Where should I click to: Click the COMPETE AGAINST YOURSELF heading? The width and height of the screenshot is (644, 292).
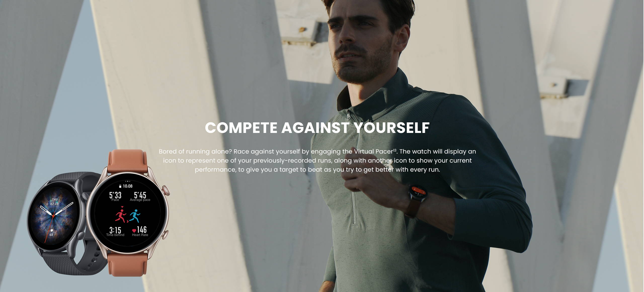(317, 128)
